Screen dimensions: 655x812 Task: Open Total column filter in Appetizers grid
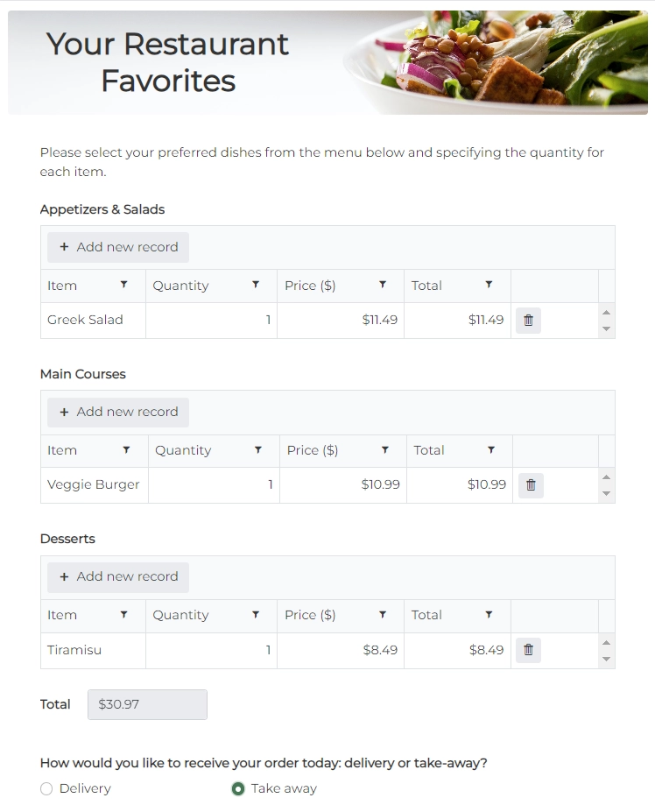[489, 286]
